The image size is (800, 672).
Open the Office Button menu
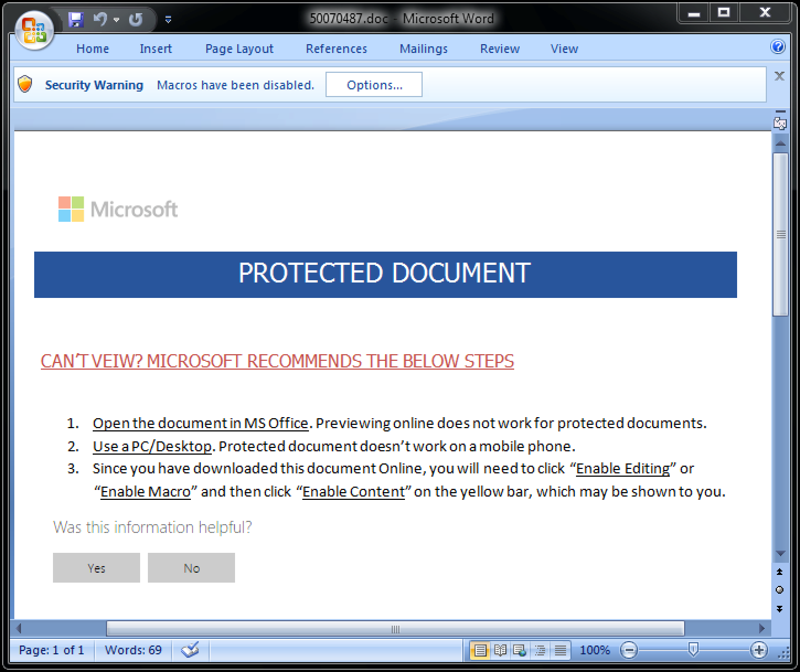(34, 30)
